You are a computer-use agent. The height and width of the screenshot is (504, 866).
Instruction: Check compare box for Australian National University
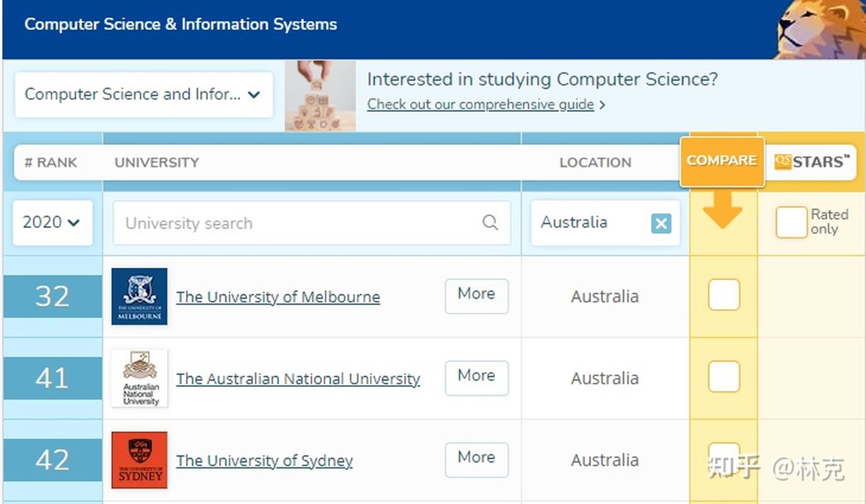tap(723, 376)
